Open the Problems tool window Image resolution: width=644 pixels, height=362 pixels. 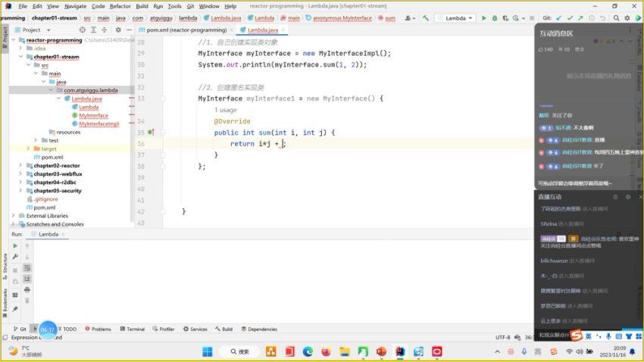[x=98, y=329]
